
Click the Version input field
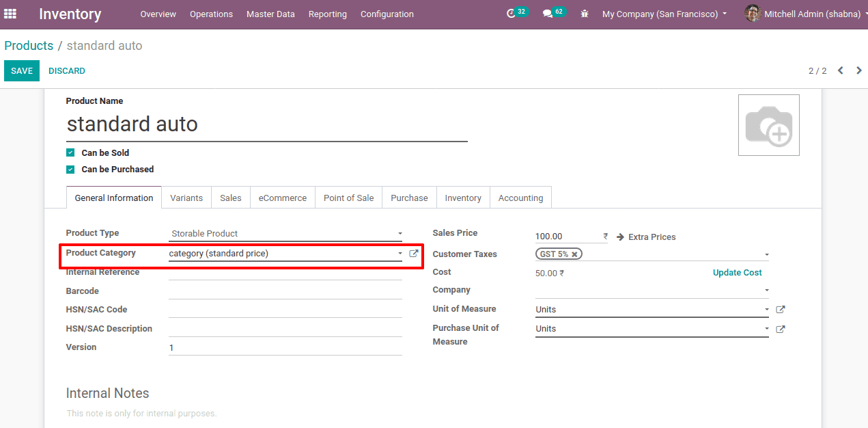285,347
